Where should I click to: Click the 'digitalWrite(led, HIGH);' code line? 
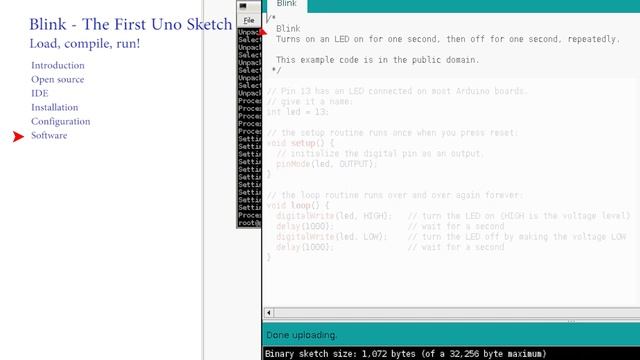tap(334, 216)
